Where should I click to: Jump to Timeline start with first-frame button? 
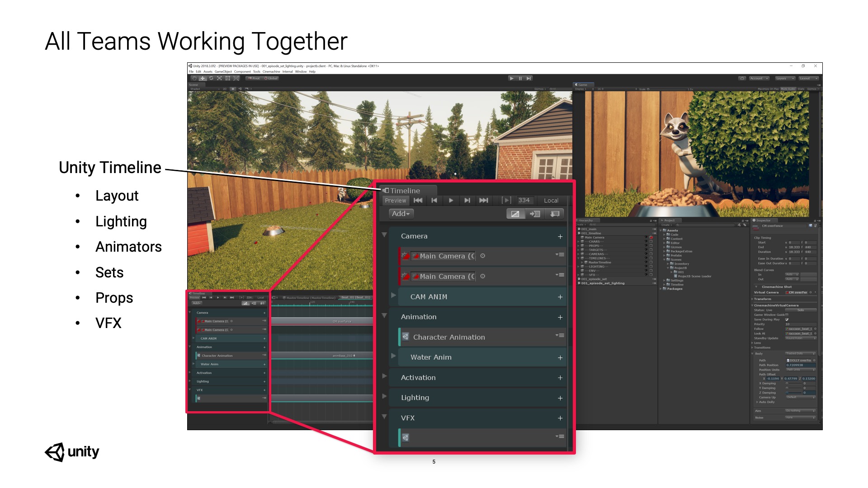(x=418, y=200)
